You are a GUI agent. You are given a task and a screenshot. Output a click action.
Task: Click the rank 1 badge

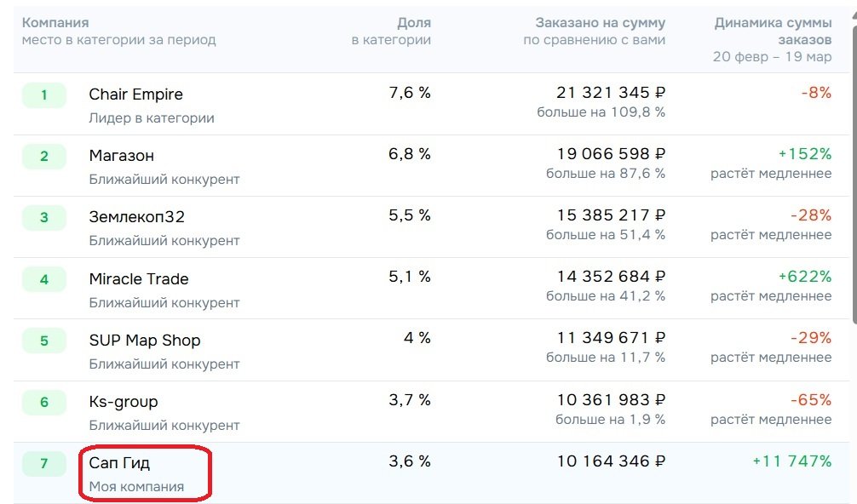44,95
